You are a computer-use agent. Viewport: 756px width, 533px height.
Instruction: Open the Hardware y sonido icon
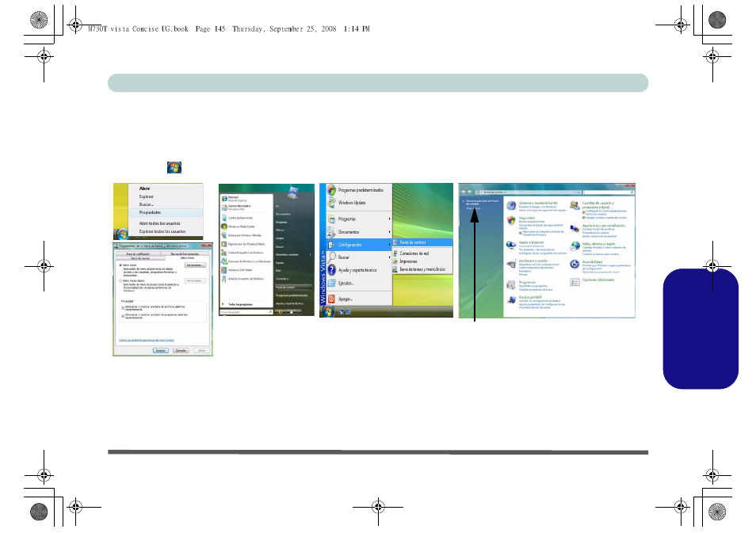click(x=511, y=264)
